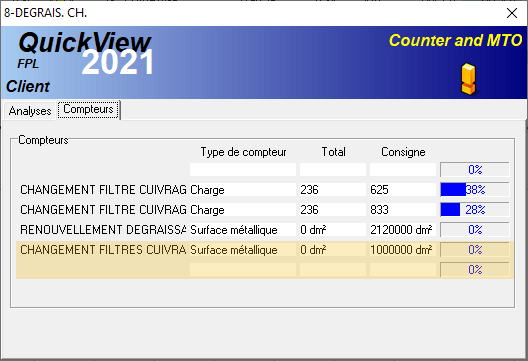Click the Total column header
Screen dimensions: 528x361
coord(333,152)
